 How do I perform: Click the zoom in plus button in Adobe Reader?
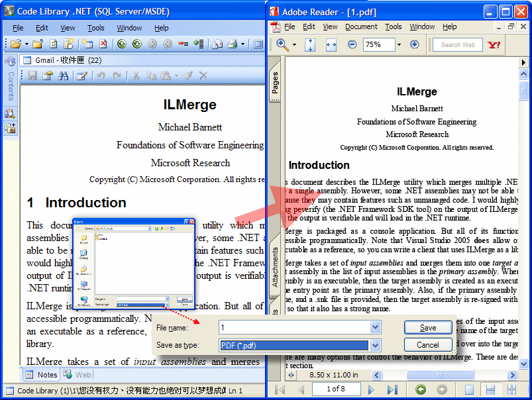tap(414, 44)
